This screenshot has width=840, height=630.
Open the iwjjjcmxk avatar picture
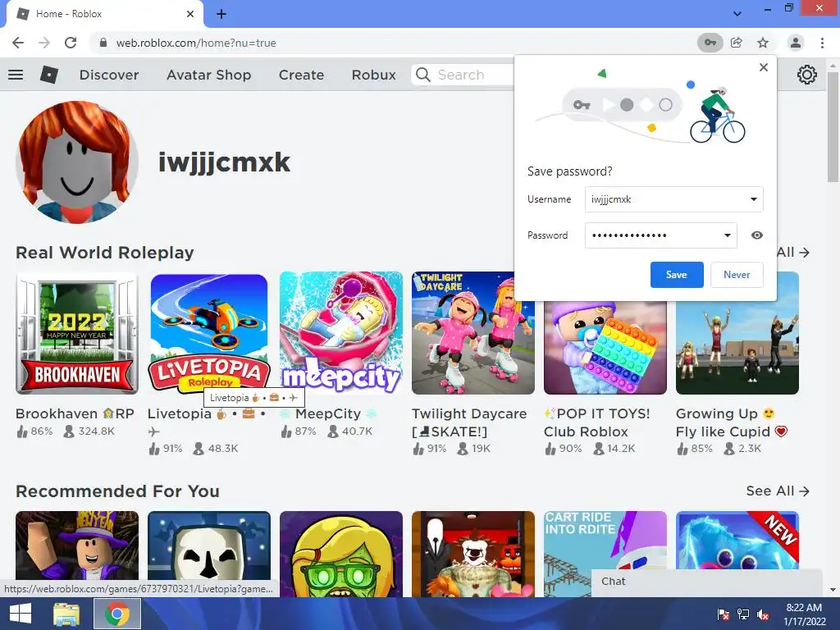(77, 162)
